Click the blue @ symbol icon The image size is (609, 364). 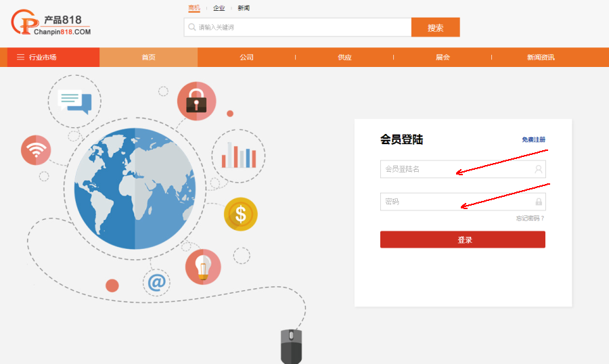(156, 282)
